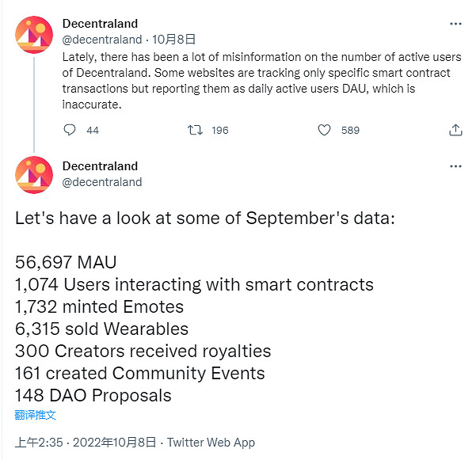
Task: Click the 44 replies count
Action: tap(93, 130)
